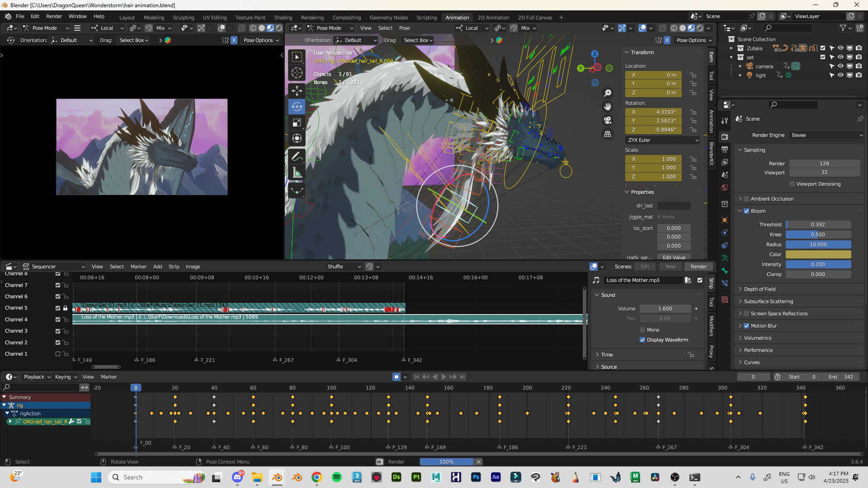Open the Pose menu in 3D viewport
The height and width of the screenshot is (488, 868).
point(404,28)
